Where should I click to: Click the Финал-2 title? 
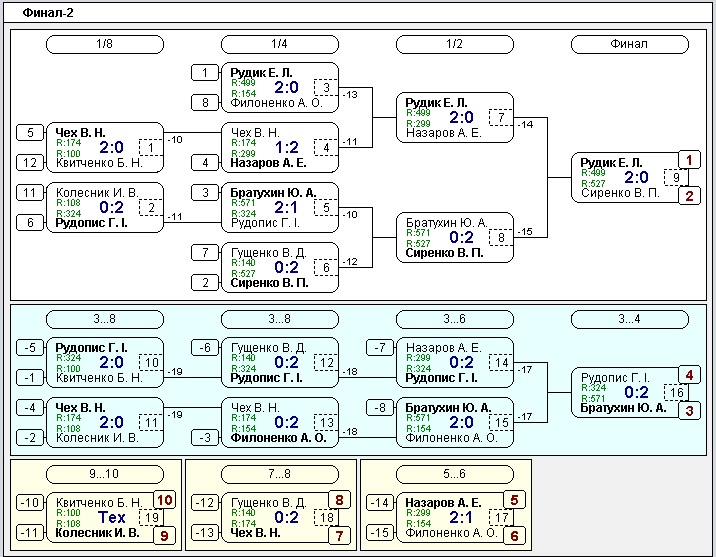pos(48,13)
